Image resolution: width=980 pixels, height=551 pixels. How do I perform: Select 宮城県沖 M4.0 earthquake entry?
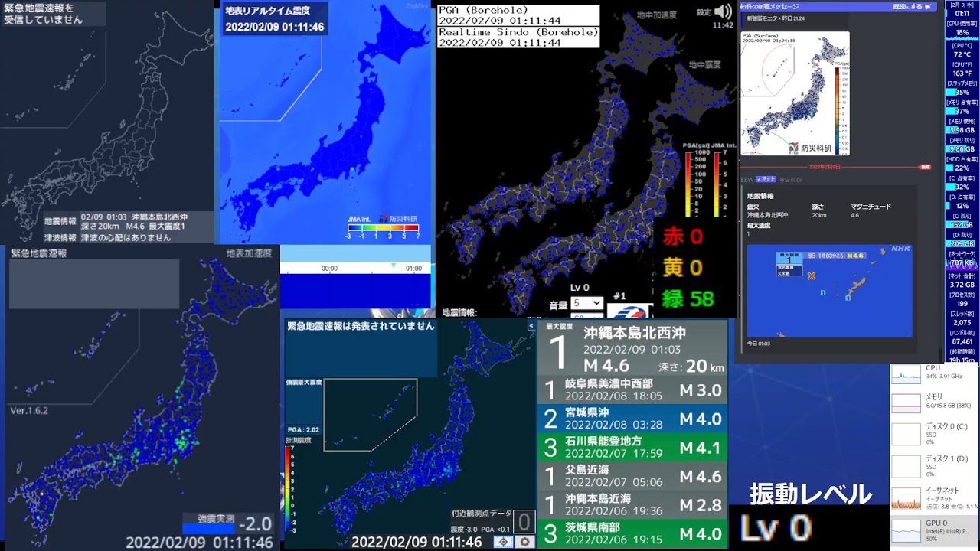632,419
